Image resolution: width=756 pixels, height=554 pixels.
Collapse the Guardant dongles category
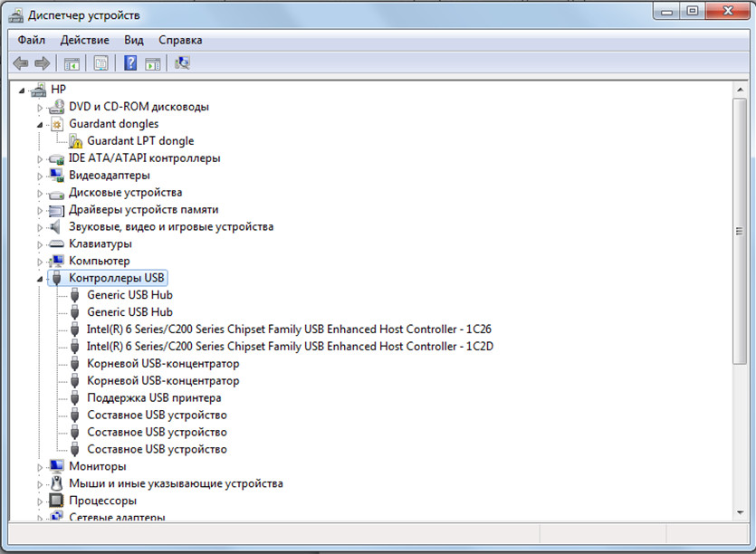click(40, 124)
